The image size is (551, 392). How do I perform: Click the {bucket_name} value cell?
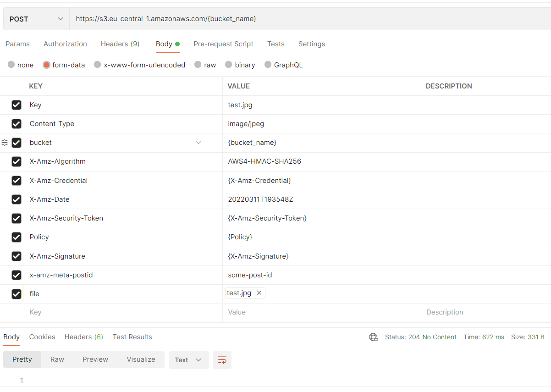321,143
